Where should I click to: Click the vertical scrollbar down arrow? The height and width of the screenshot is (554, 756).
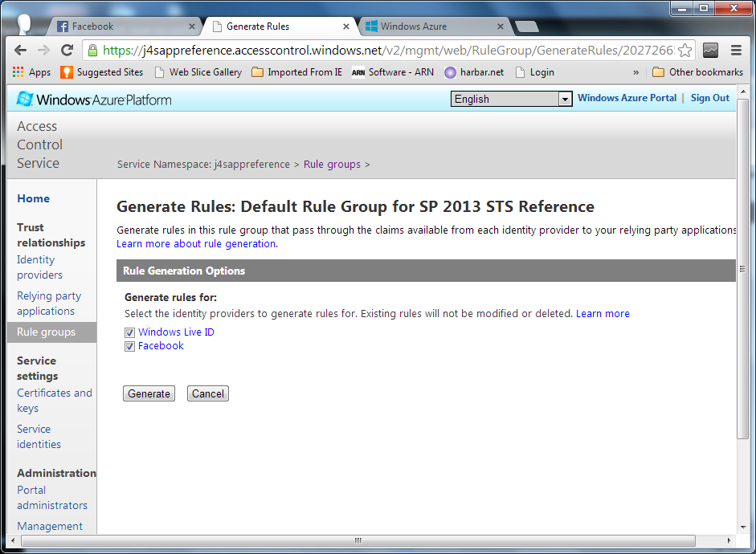coord(742,528)
